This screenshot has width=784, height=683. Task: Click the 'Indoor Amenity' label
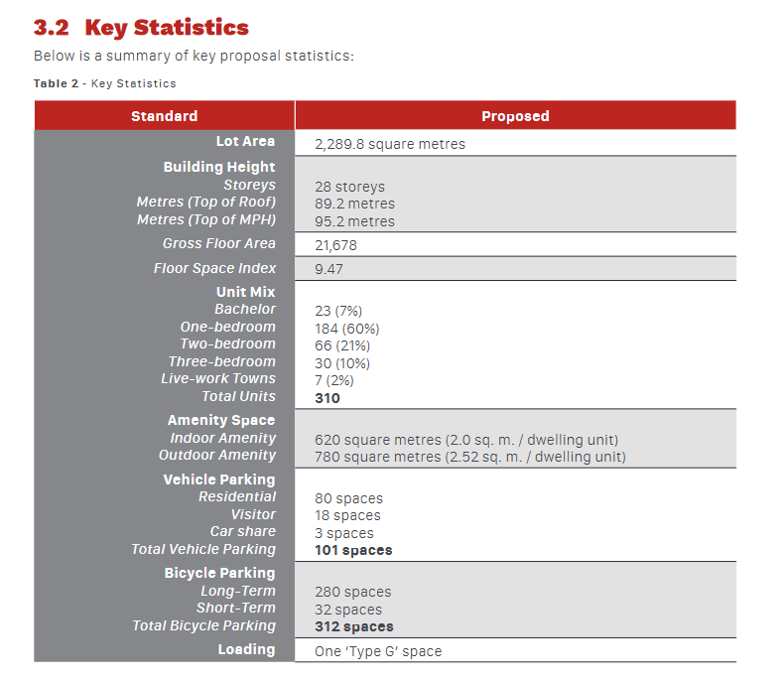coord(223,438)
